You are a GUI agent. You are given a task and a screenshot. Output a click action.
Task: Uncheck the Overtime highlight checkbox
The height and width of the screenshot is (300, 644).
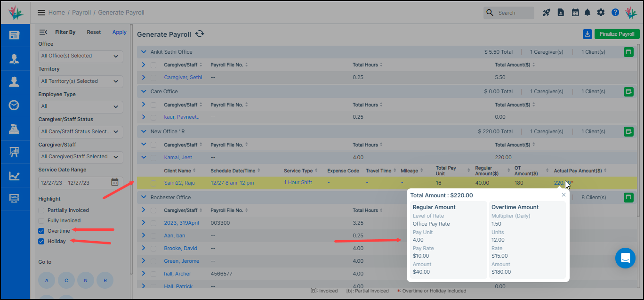(40, 231)
